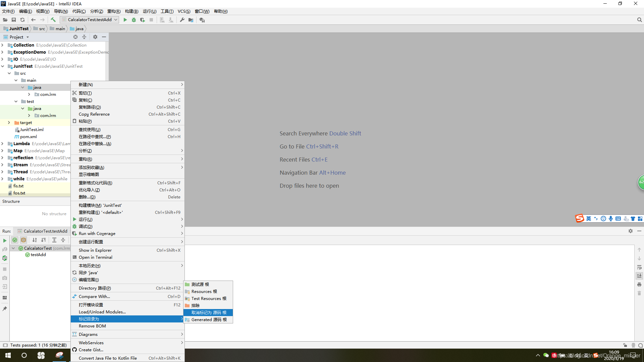Image resolution: width=644 pixels, height=362 pixels.
Task: Select 排除 in mark directory submenu
Action: (x=208, y=305)
